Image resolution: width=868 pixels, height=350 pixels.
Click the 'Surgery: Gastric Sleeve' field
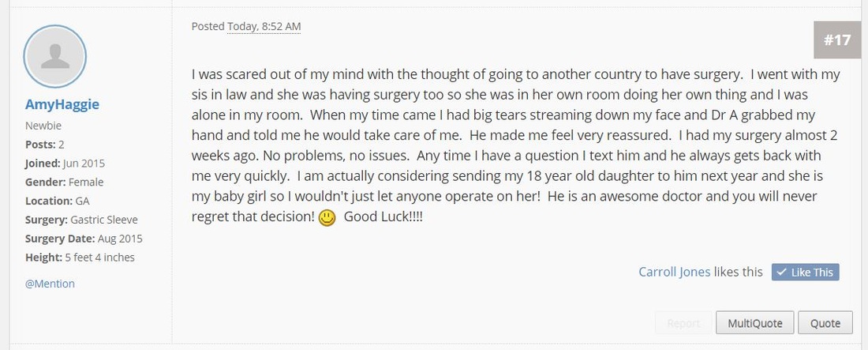click(81, 220)
